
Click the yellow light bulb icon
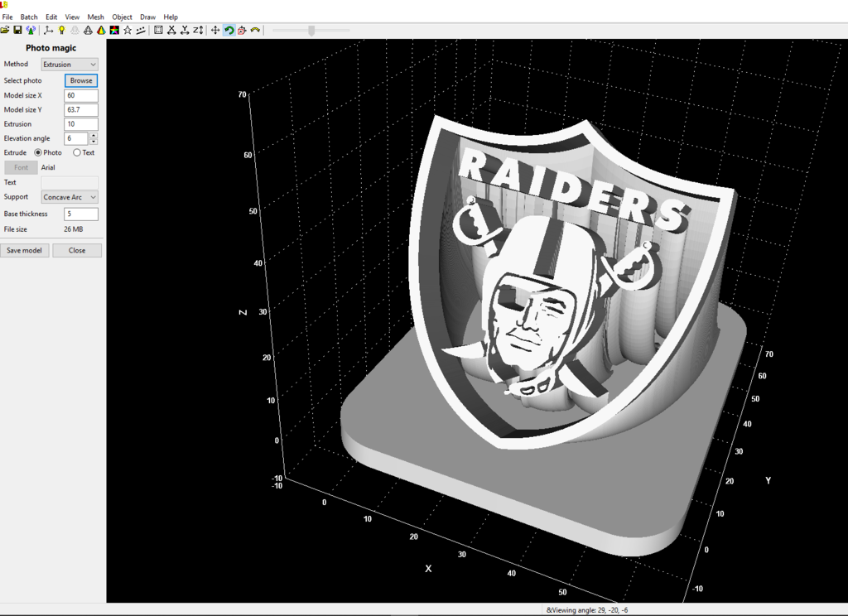coord(61,31)
